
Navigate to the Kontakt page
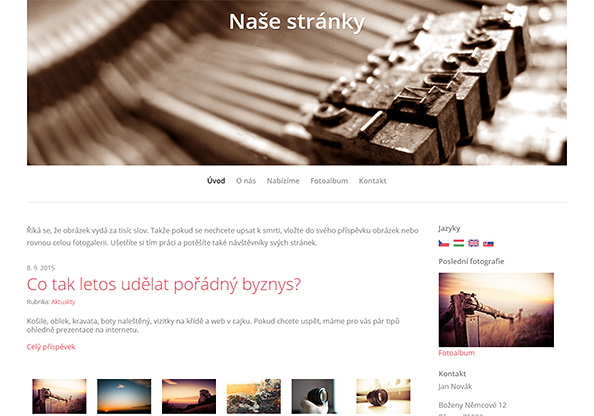tap(372, 181)
